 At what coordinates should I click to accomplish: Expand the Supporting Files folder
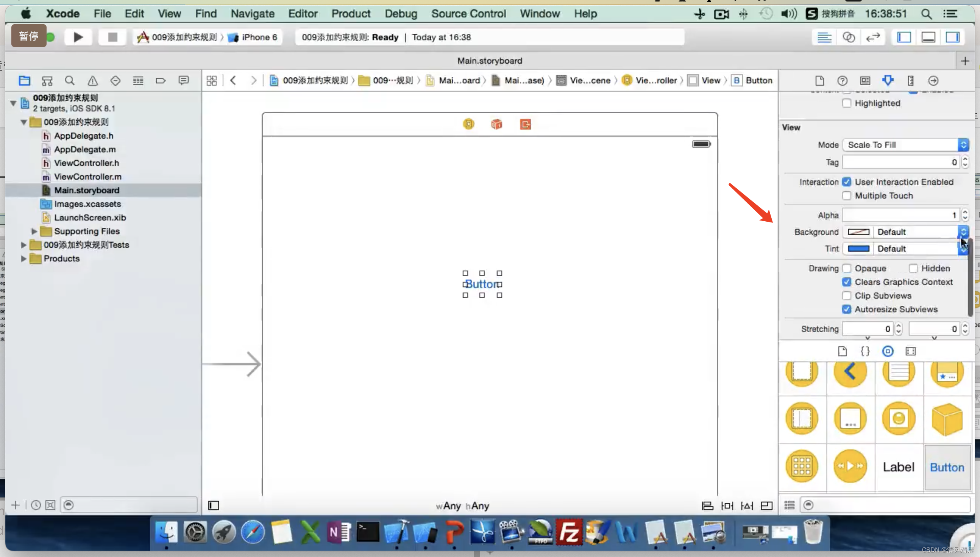click(34, 231)
